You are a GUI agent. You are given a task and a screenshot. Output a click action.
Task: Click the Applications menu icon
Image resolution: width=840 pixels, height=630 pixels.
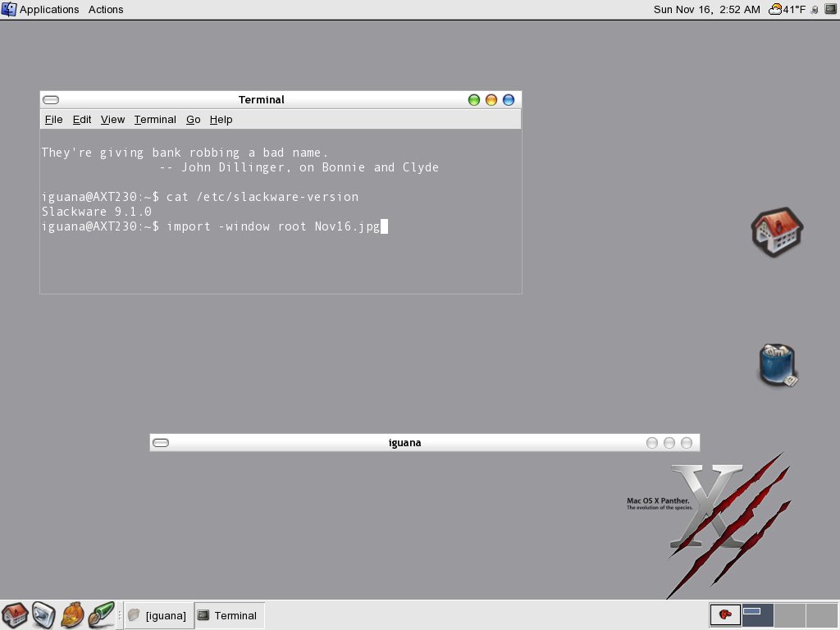9,10
